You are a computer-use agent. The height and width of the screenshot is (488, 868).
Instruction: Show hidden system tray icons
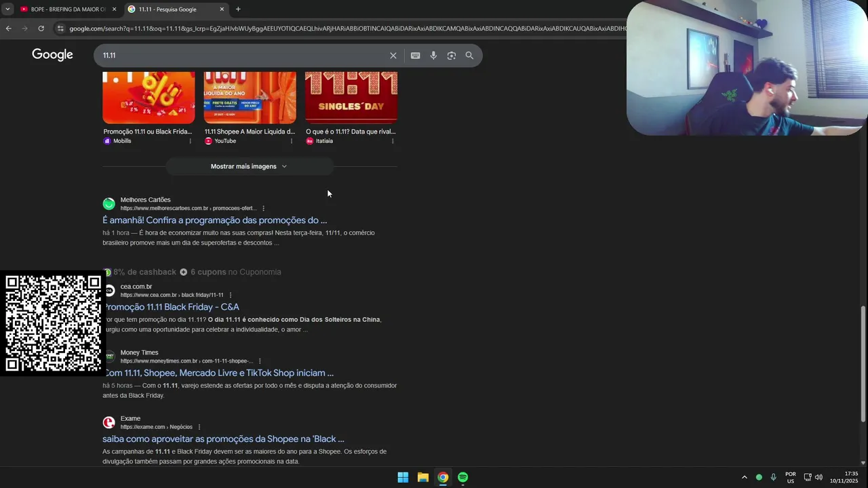(744, 477)
